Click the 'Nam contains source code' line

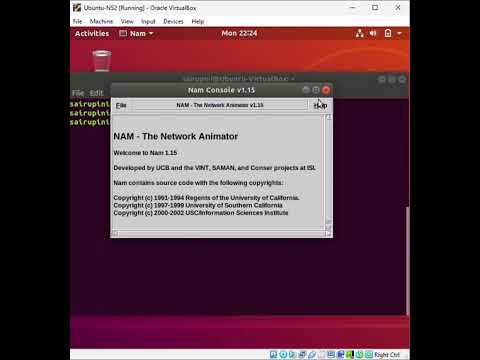pos(198,183)
